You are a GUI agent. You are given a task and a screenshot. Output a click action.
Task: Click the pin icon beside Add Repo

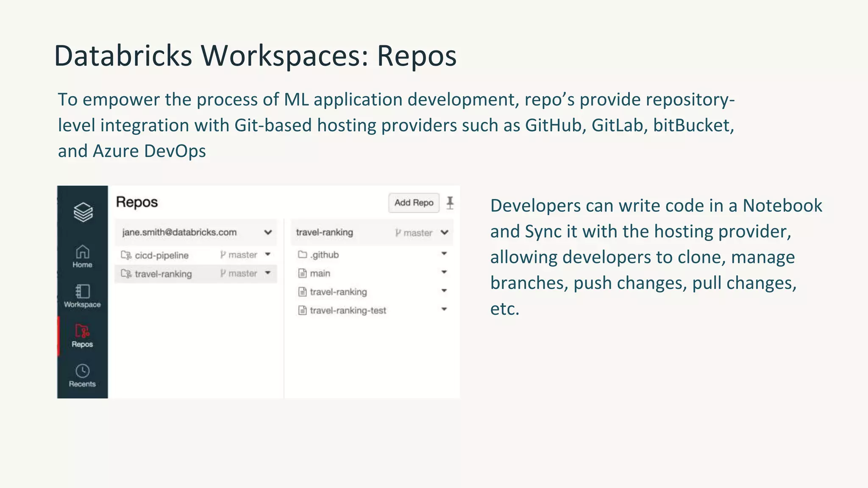[450, 203]
